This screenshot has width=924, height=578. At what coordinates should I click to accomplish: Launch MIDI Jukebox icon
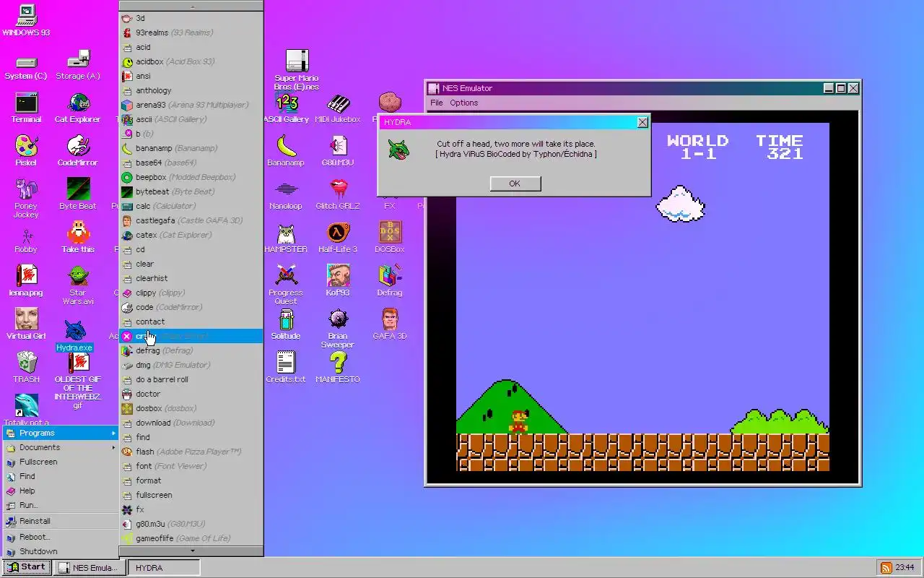pyautogui.click(x=338, y=108)
